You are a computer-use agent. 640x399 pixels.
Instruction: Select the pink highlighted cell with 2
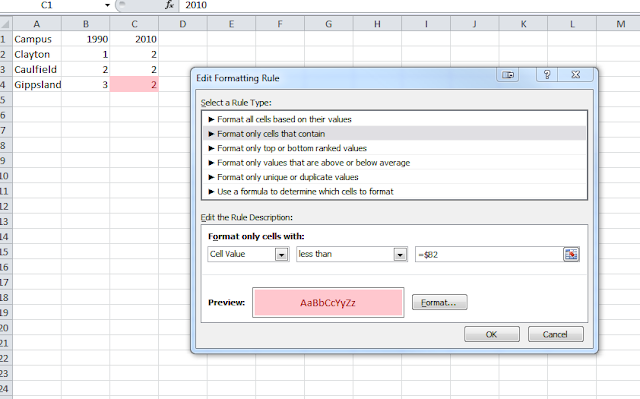coord(134,84)
